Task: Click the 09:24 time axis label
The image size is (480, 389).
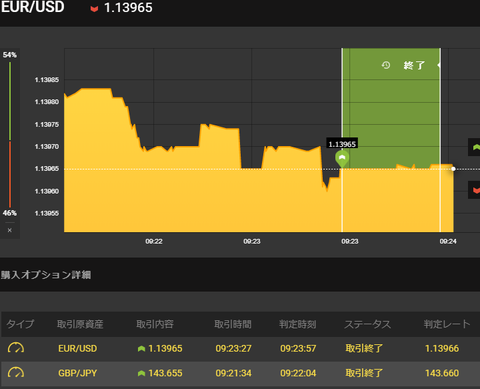Action: click(x=448, y=241)
